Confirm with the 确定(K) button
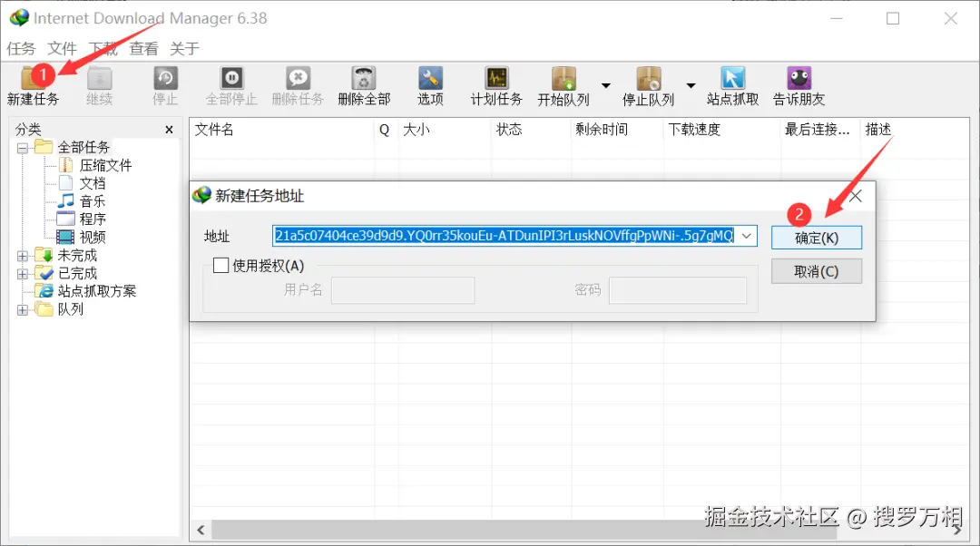The height and width of the screenshot is (546, 980). [817, 238]
